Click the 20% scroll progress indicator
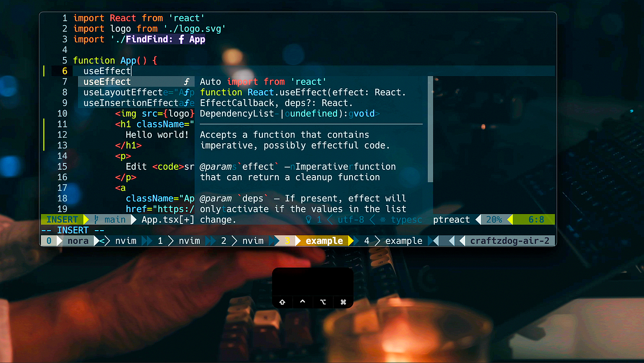 point(495,219)
